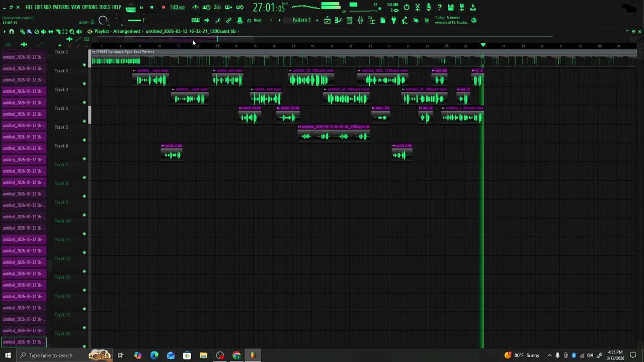
Task: Expand the arrow after '1300saint lib' breadcrumb
Action: tap(238, 31)
